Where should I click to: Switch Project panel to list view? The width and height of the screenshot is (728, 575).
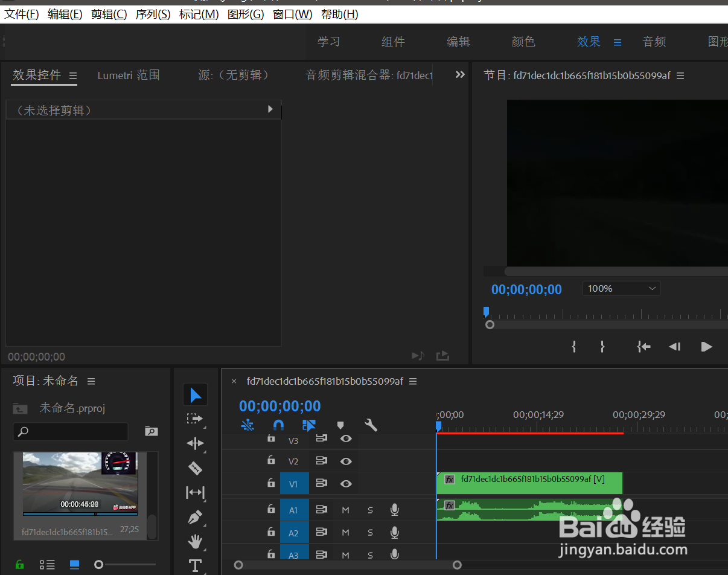[47, 565]
